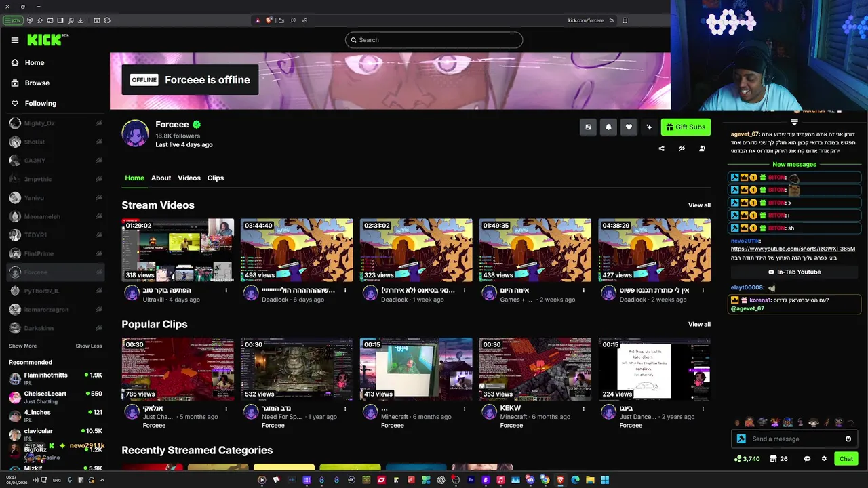Viewport: 868px width, 488px height.
Task: Open recommended channel Flaminhotmitts
Action: click(x=56, y=378)
